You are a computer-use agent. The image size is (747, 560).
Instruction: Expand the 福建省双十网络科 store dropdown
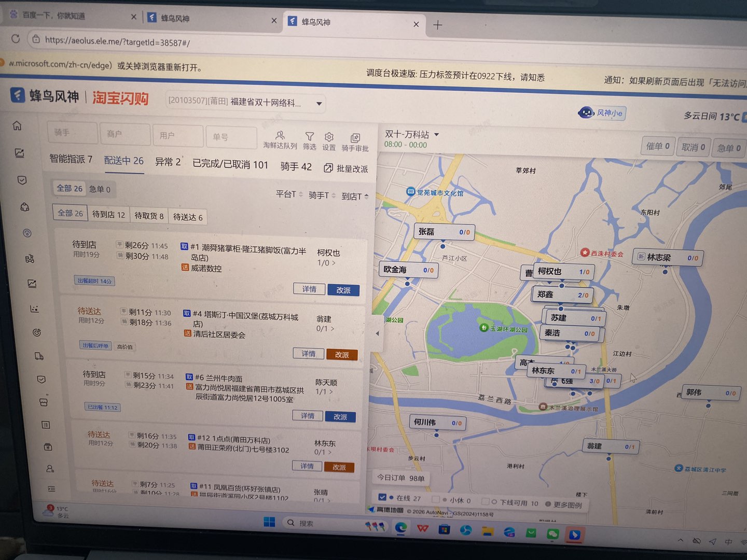click(x=319, y=103)
